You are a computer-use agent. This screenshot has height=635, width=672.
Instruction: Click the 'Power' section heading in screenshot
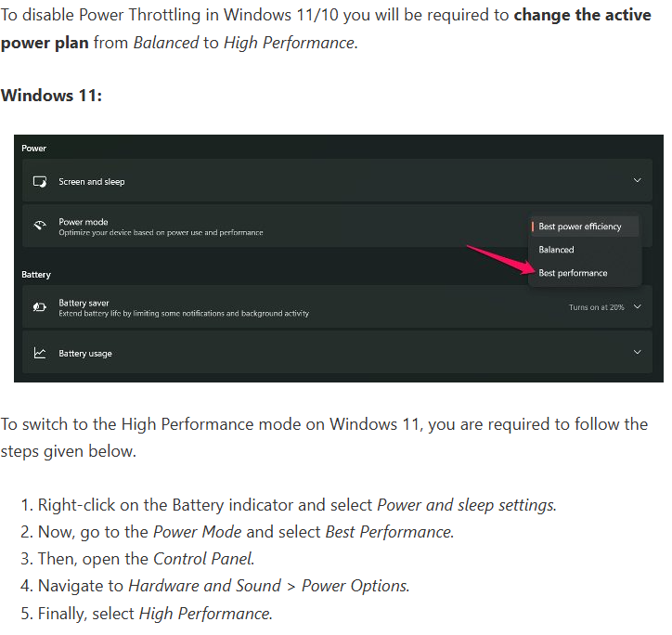(x=33, y=149)
